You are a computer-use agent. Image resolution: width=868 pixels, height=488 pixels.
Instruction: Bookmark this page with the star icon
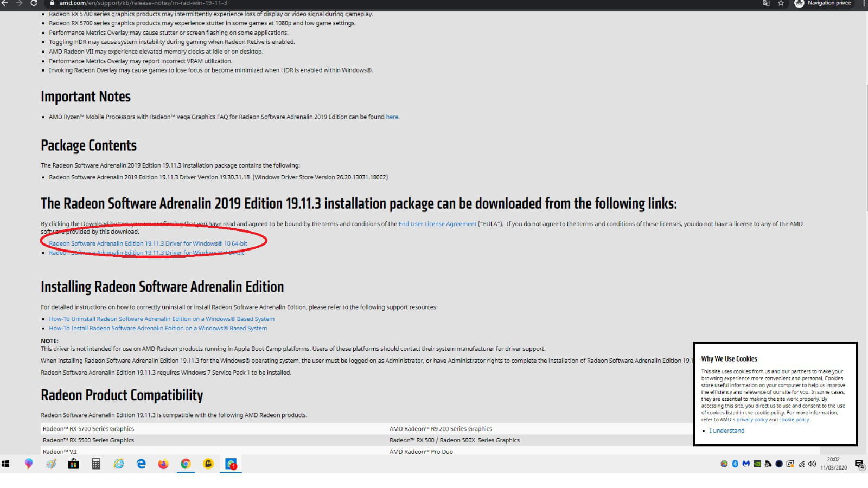(781, 3)
